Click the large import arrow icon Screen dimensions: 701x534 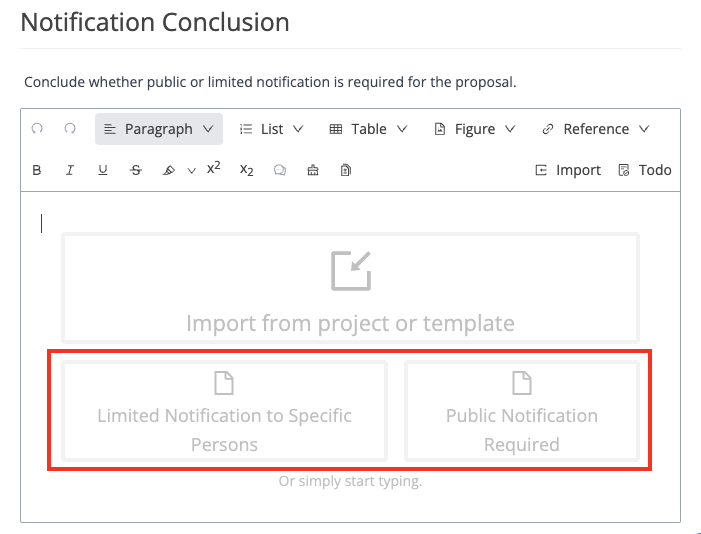(350, 270)
